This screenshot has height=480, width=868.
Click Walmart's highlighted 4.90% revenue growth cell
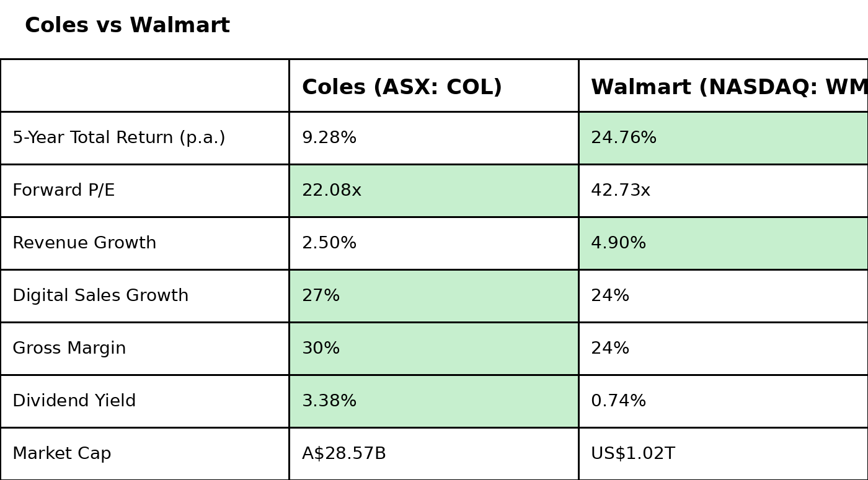(x=619, y=243)
